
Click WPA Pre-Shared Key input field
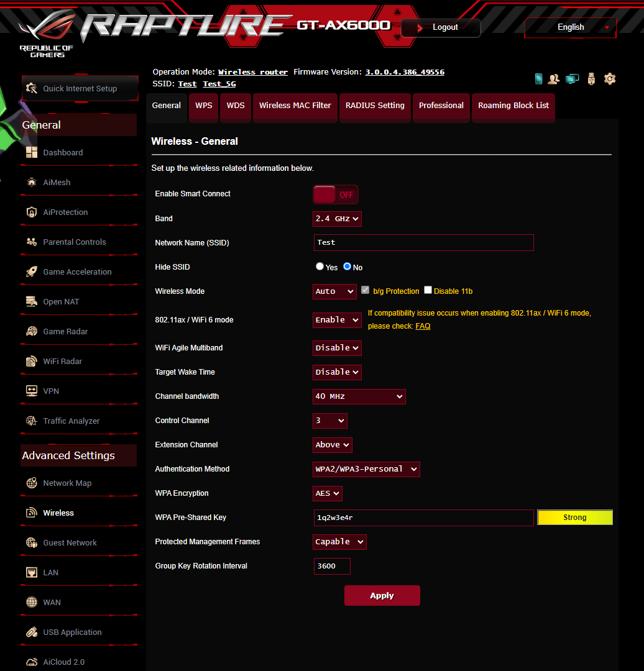[x=423, y=518]
